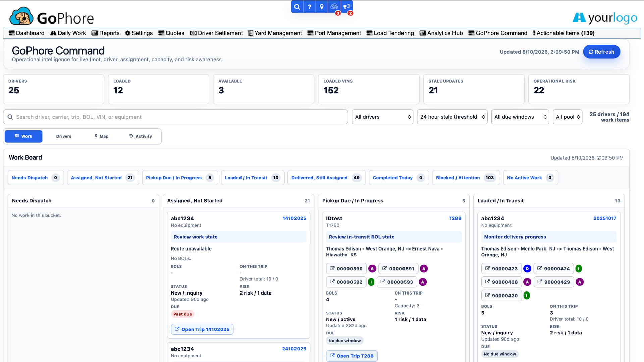The width and height of the screenshot is (644, 362).
Task: Open the megaphone announcements icon
Action: pyautogui.click(x=346, y=7)
